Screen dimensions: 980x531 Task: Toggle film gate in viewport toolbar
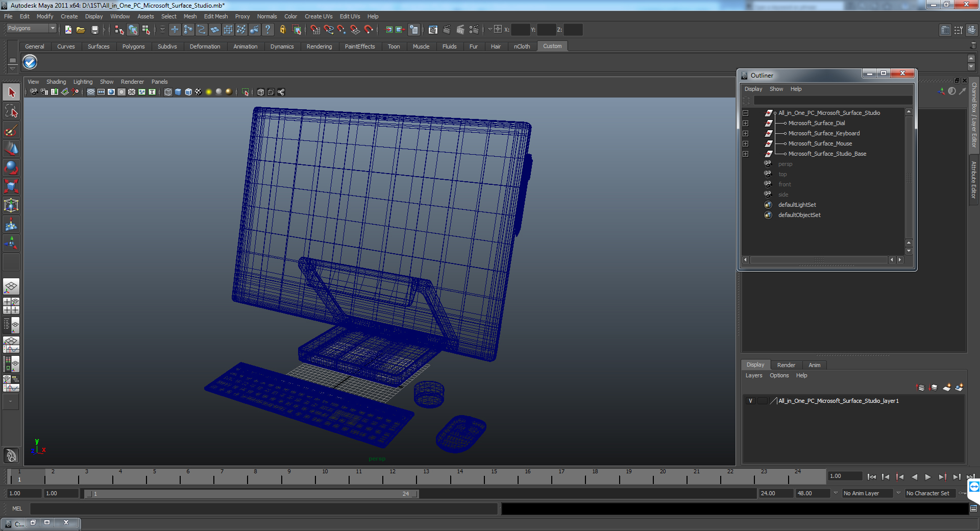pyautogui.click(x=101, y=92)
